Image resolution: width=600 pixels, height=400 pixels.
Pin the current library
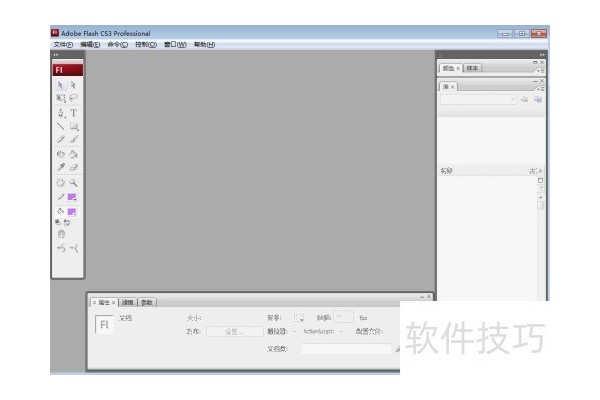pyautogui.click(x=524, y=100)
